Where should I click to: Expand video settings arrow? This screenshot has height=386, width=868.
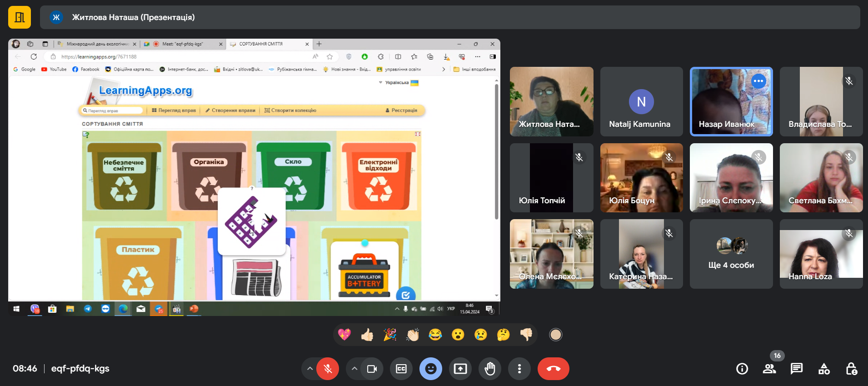(354, 369)
